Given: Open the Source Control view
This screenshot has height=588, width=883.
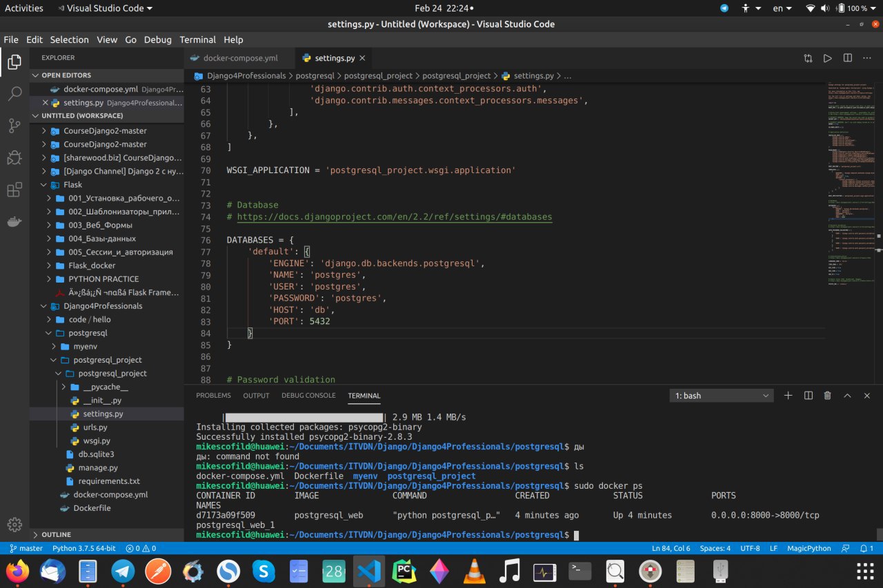Looking at the screenshot, I should (x=14, y=126).
